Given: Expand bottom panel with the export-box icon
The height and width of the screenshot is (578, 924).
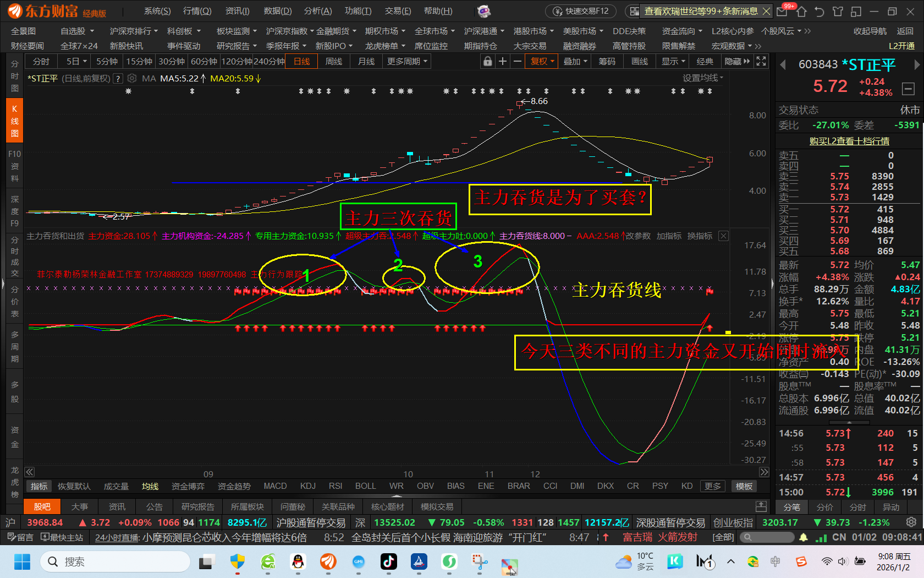Looking at the screenshot, I should (x=761, y=506).
